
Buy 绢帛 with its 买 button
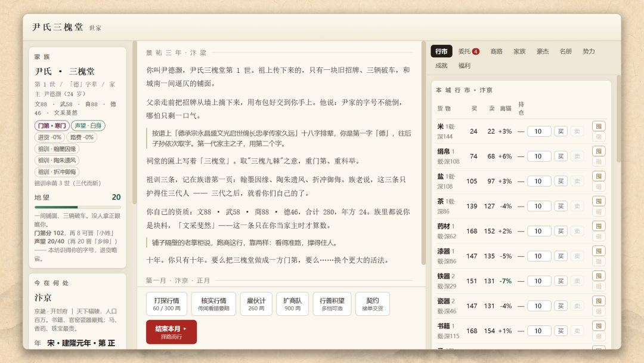(561, 156)
